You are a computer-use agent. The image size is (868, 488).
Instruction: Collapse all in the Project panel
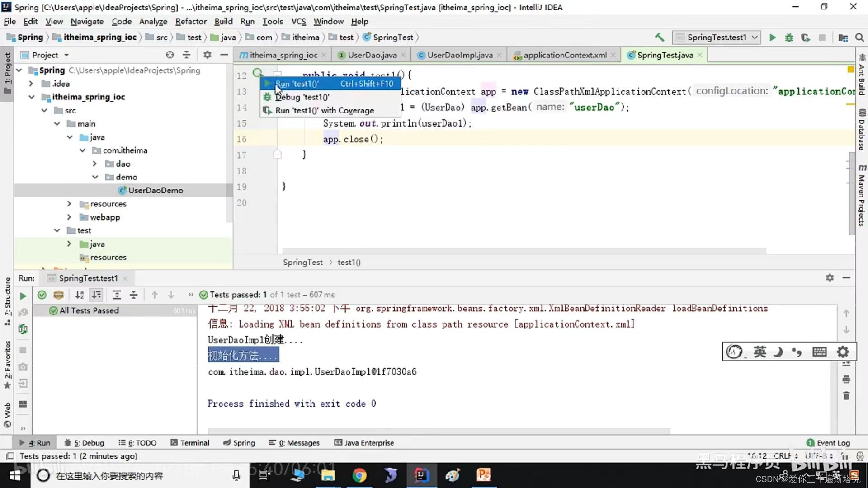[186, 55]
